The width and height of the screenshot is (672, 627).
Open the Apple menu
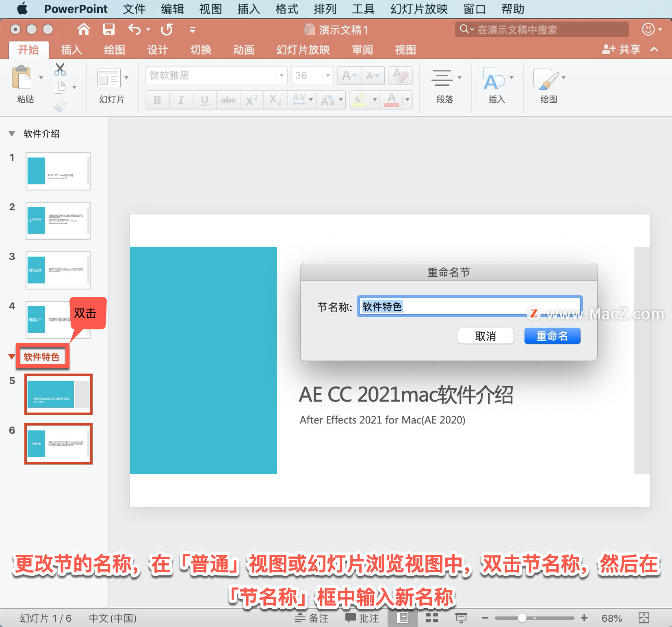pyautogui.click(x=22, y=9)
